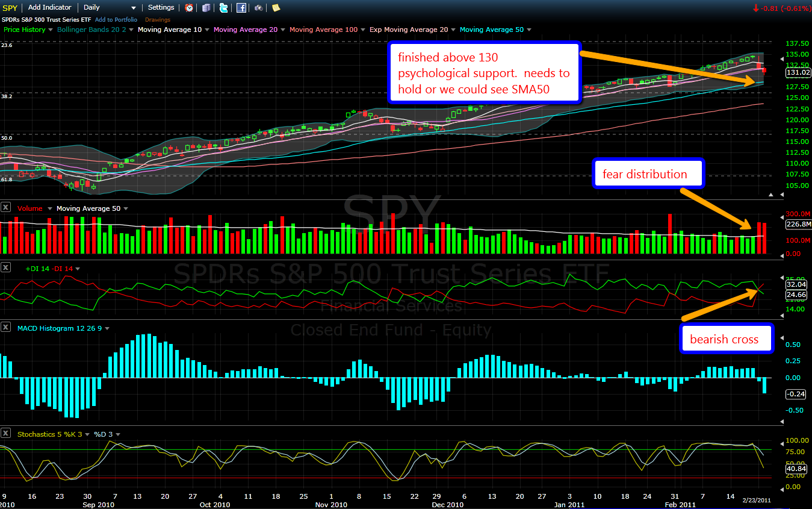Screen dimensions: 812x509
Task: Click the Oct 2010 time axis label
Action: coord(215,505)
